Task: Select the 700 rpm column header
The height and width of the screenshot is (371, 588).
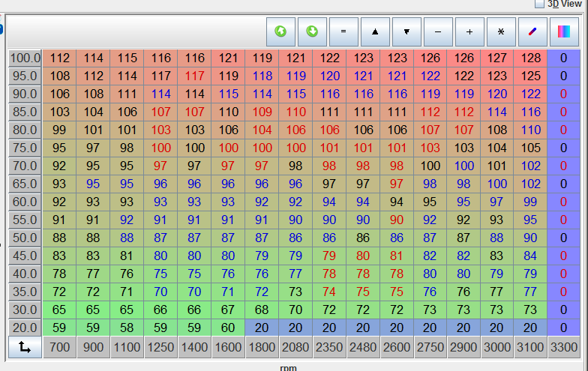Action: [60, 347]
